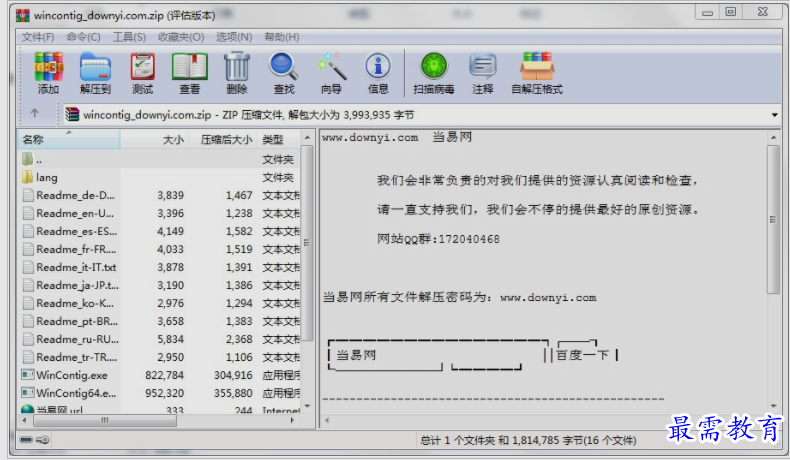This screenshot has width=790, height=460.
Task: Click the drive icon in status bar
Action: click(x=26, y=440)
